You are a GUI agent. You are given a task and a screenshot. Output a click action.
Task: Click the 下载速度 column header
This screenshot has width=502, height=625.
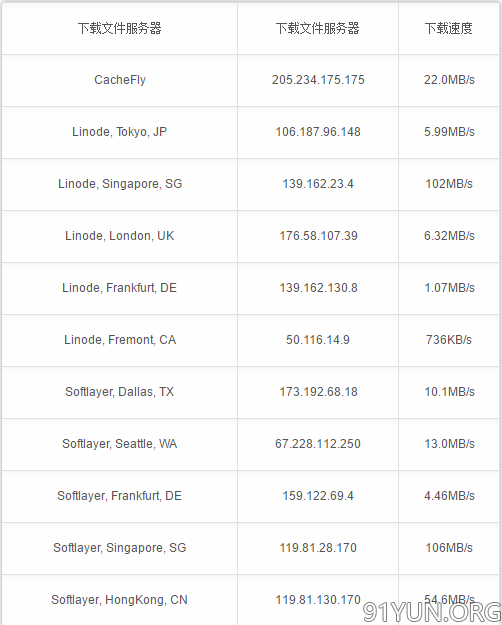click(x=449, y=28)
